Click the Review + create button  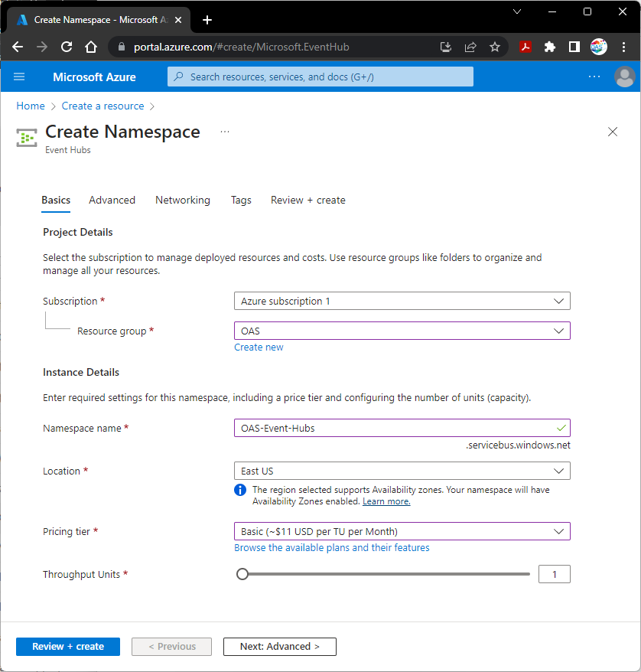tap(68, 646)
